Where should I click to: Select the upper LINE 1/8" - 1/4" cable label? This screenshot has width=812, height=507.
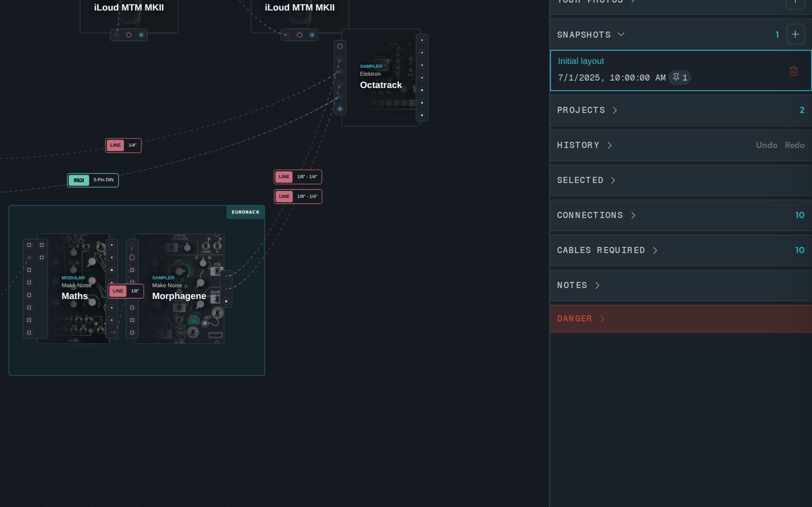[x=298, y=177]
